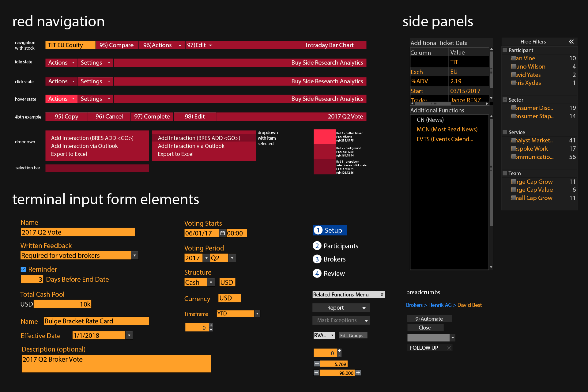Select MCN (Most Read News) function
588x392 pixels.
point(447,129)
